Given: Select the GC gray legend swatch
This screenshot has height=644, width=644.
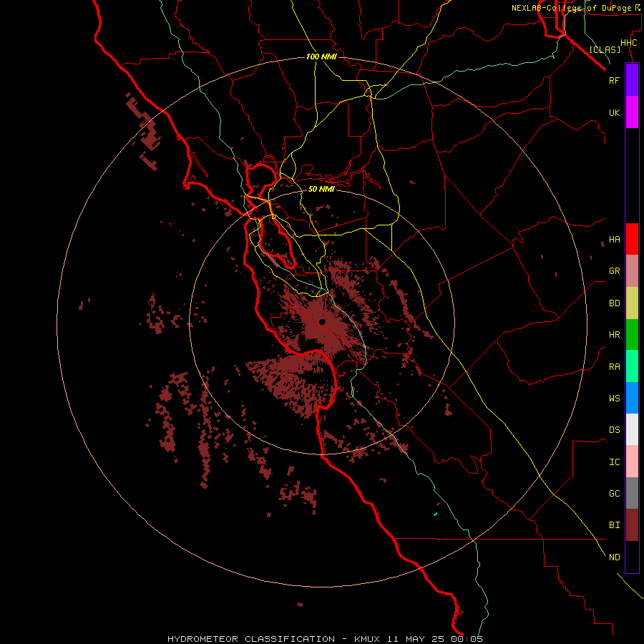Looking at the screenshot, I should 632,493.
